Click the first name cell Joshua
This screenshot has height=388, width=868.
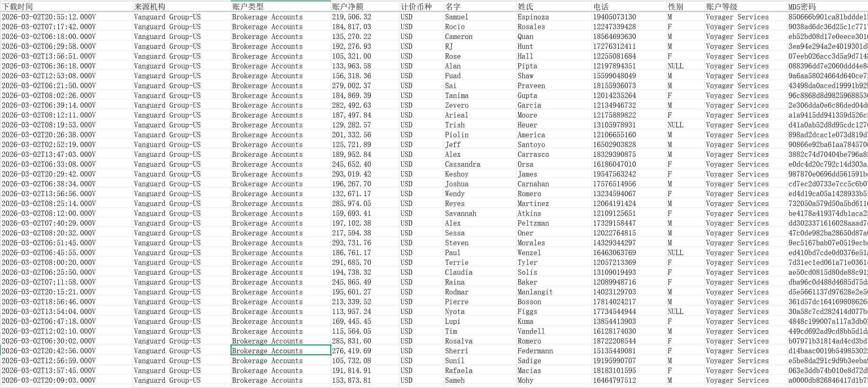point(480,184)
